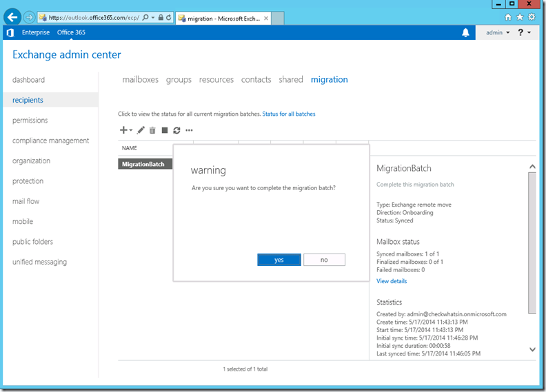The height and width of the screenshot is (392, 546).
Task: Click the details pane scrollbar thumb
Action: pos(532,243)
